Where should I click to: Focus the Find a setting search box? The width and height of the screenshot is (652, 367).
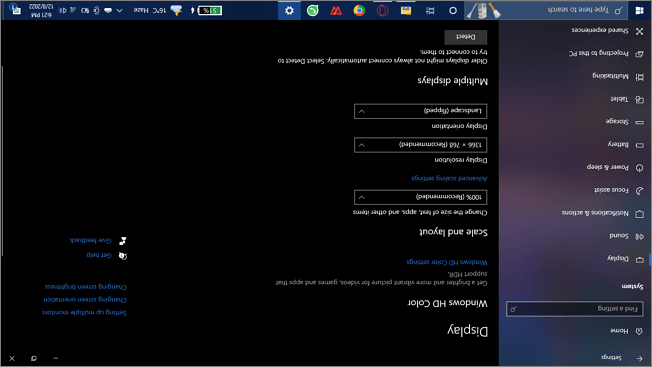(x=575, y=309)
